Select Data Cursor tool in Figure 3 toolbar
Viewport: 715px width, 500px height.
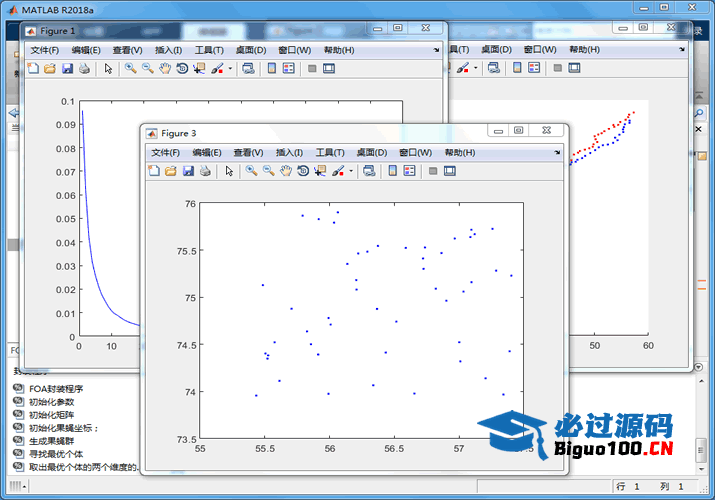pyautogui.click(x=320, y=171)
